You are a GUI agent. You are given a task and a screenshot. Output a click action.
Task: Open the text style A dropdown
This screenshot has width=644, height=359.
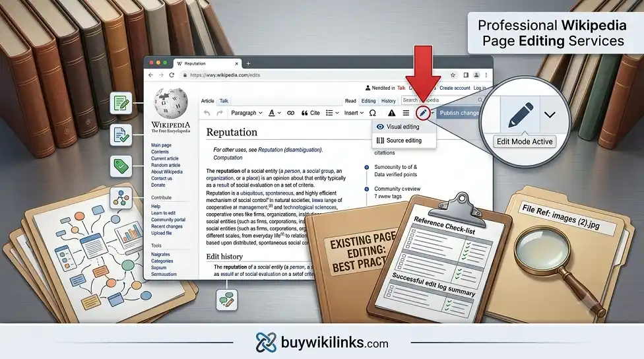274,113
